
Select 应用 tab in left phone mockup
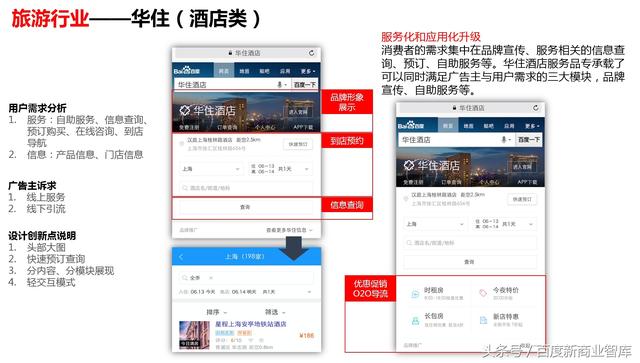(284, 71)
